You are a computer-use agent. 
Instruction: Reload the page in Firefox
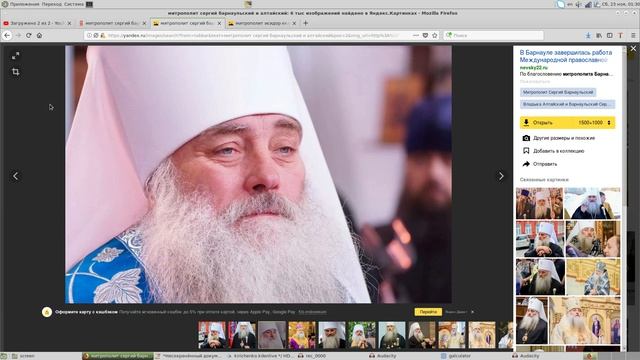[29, 36]
